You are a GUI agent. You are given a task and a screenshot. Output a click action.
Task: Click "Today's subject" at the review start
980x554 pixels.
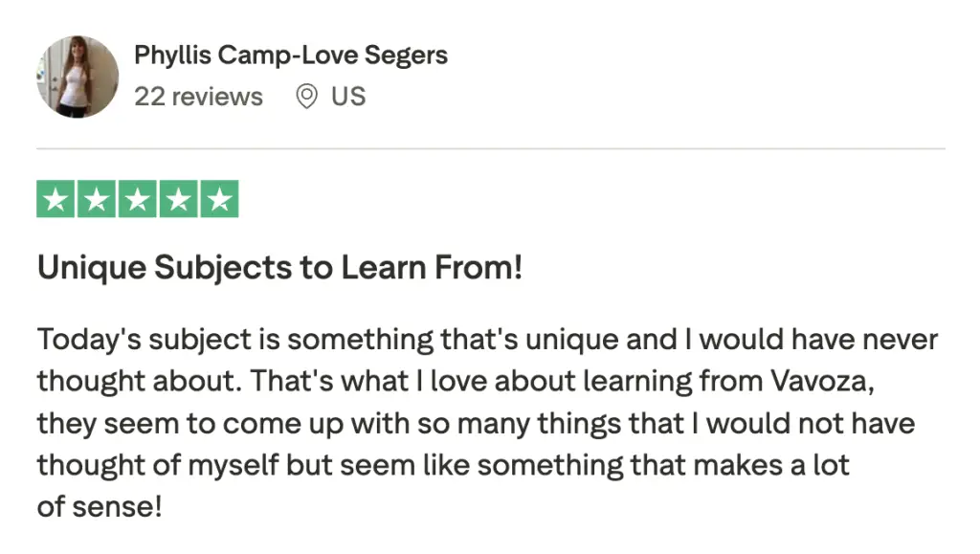point(158,340)
